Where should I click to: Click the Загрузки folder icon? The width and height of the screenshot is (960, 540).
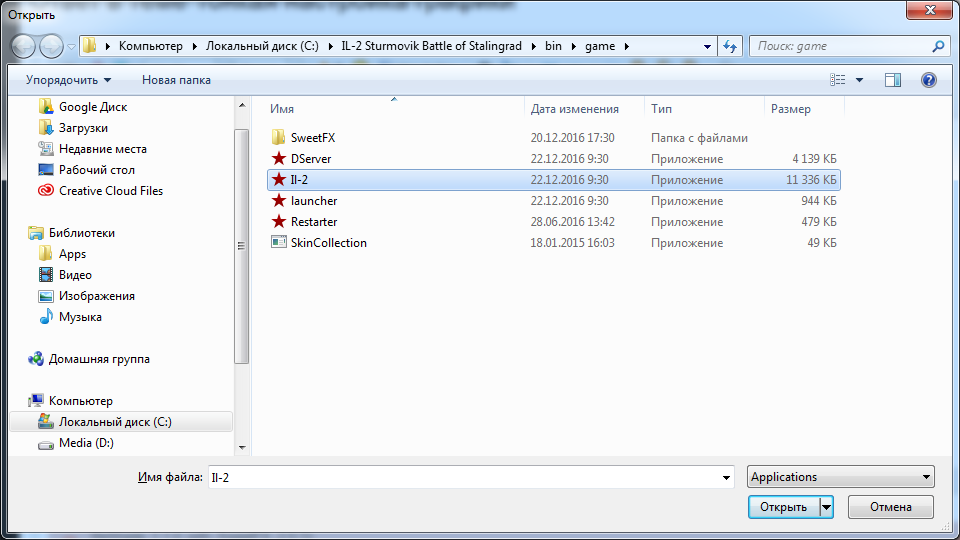pos(45,127)
